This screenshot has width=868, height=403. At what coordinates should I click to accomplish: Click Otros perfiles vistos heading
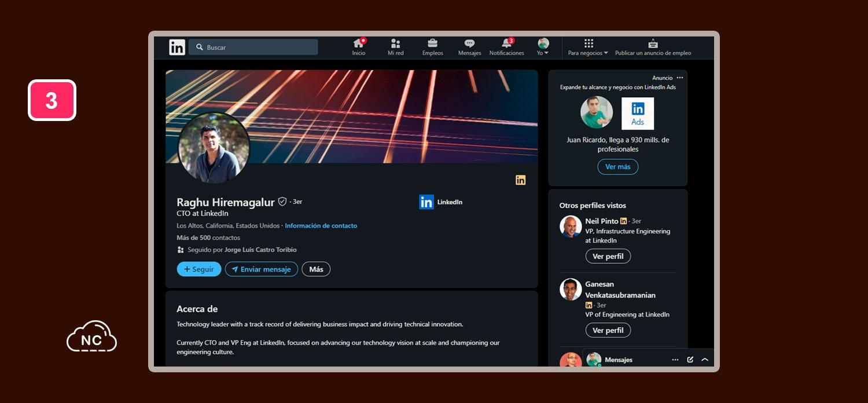(593, 206)
